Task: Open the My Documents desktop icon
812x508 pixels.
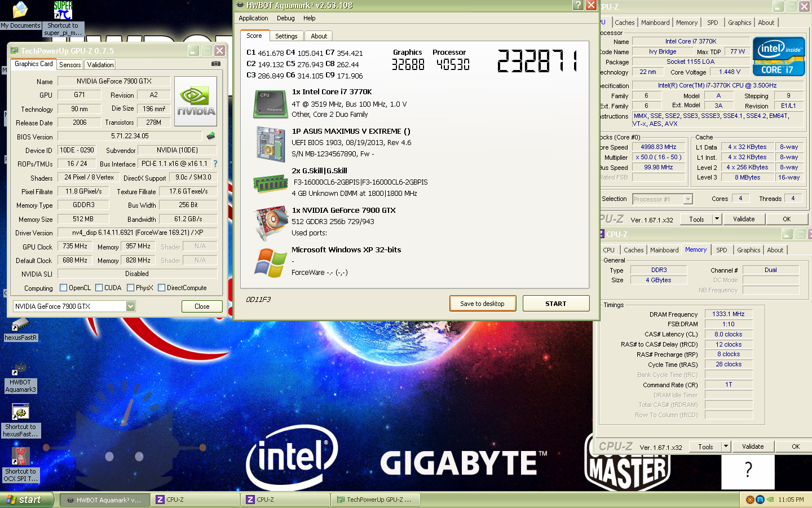Action: [20, 15]
